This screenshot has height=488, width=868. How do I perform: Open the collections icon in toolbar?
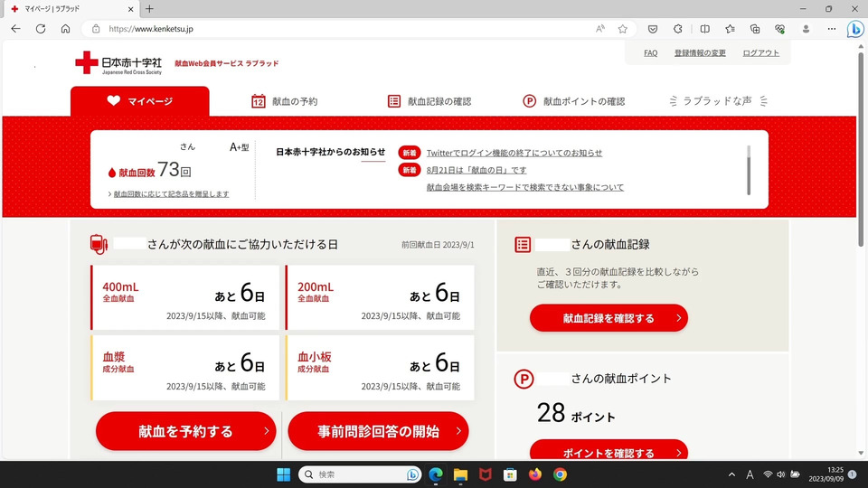754,29
